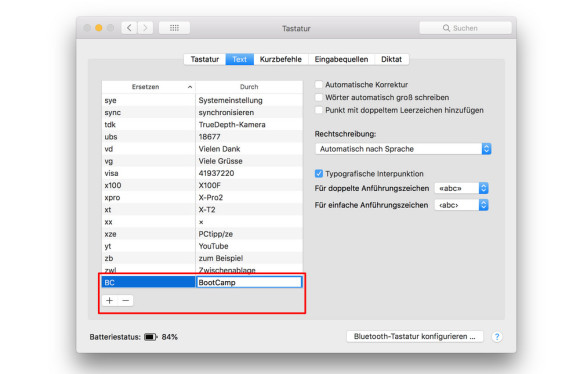Click the PCtipp/ze replacement cell
The image size is (580, 374).
(x=249, y=234)
